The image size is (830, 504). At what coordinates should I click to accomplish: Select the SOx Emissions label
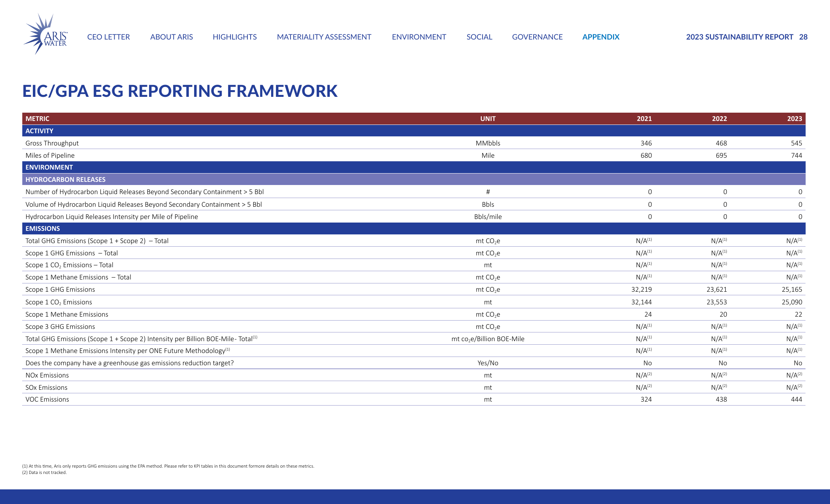pos(46,387)
